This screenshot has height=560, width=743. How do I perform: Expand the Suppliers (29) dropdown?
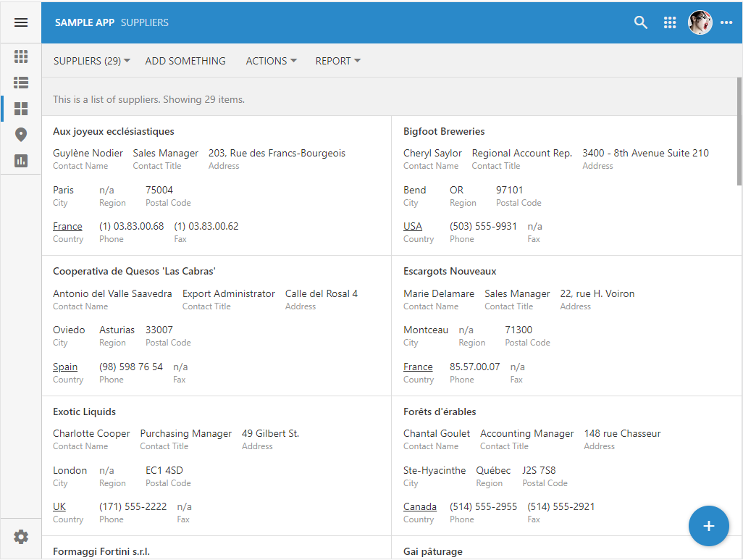91,61
